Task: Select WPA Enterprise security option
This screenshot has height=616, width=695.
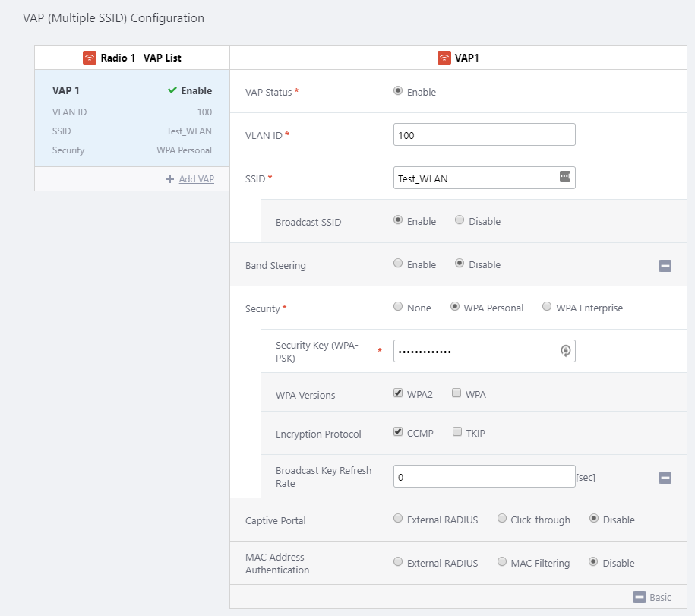Action: pos(547,307)
